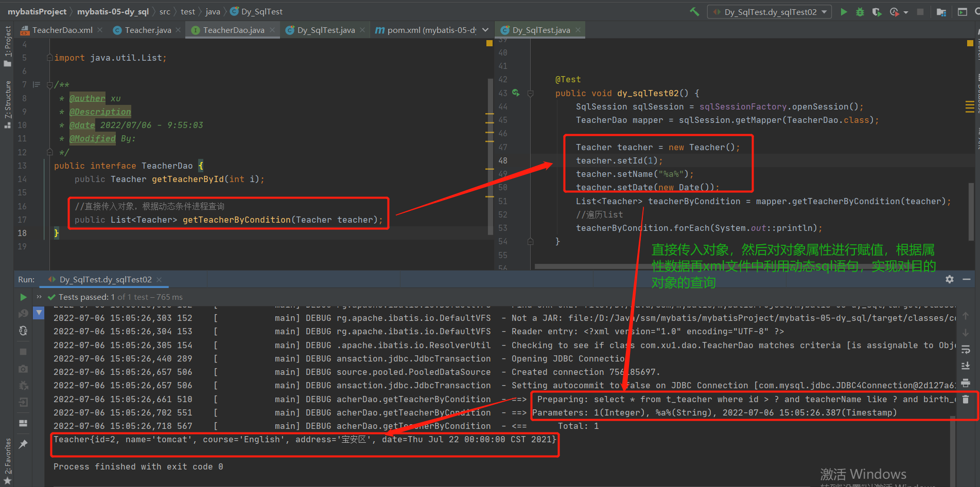The width and height of the screenshot is (980, 487).
Task: Toggle auto-test rerun icon in Run sidebar
Action: click(23, 331)
